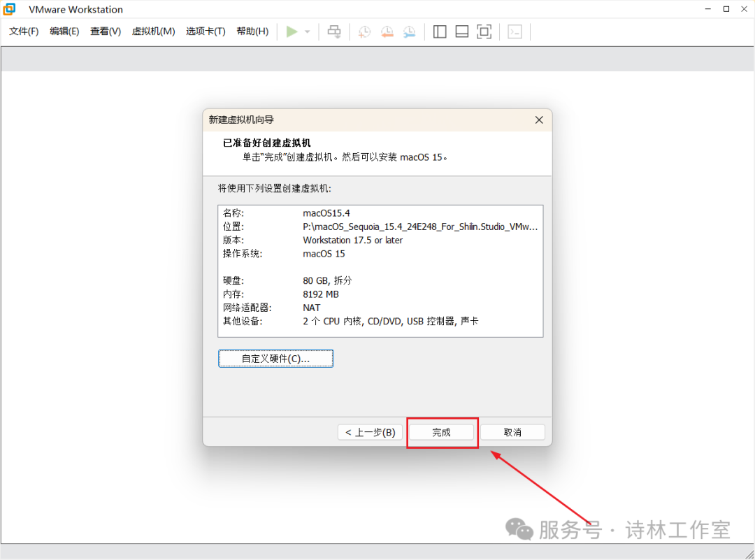The image size is (755, 560).
Task: Click the 取消 cancel button
Action: pyautogui.click(x=512, y=432)
